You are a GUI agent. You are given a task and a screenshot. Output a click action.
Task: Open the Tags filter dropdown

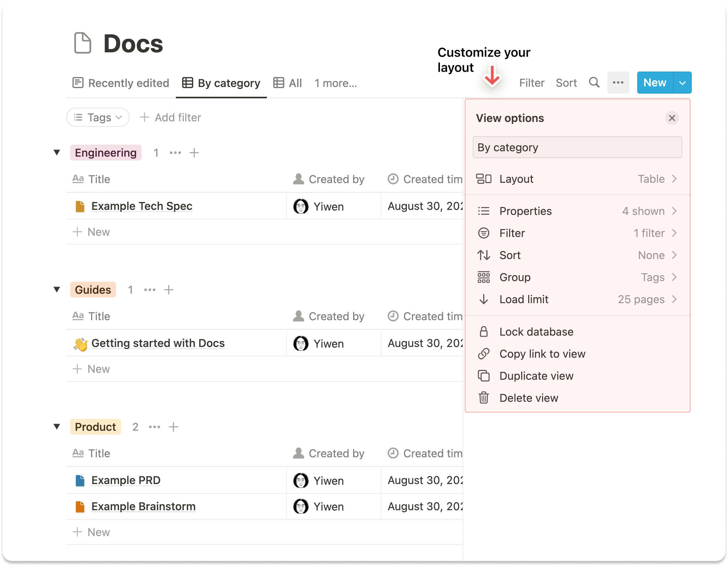[x=98, y=117]
